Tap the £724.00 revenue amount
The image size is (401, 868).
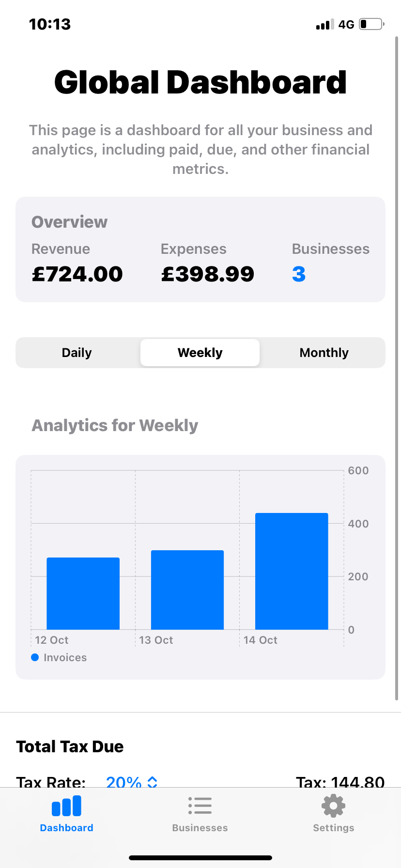(77, 274)
